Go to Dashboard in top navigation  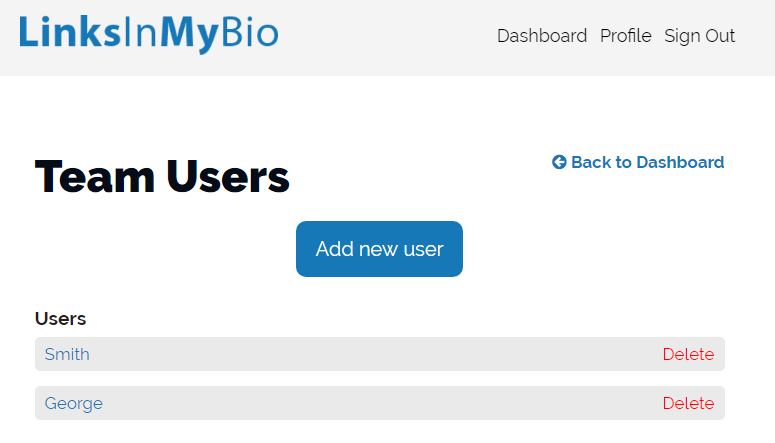[x=542, y=36]
